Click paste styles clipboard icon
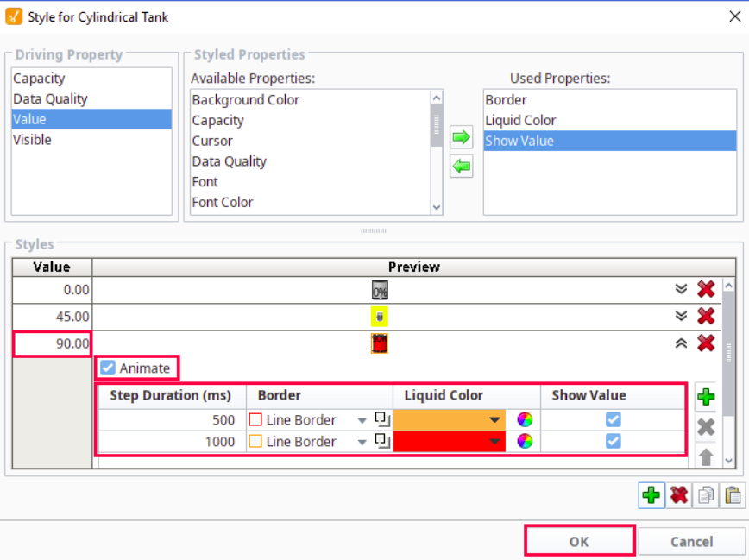 click(x=732, y=495)
